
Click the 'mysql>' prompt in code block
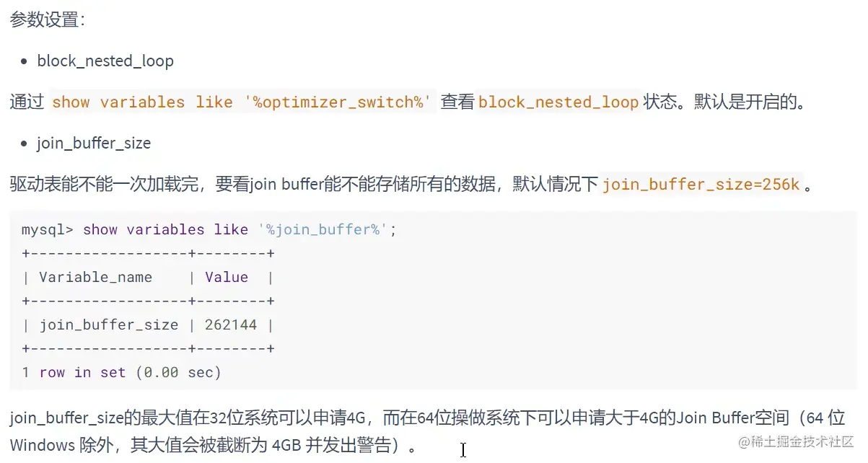(x=48, y=229)
